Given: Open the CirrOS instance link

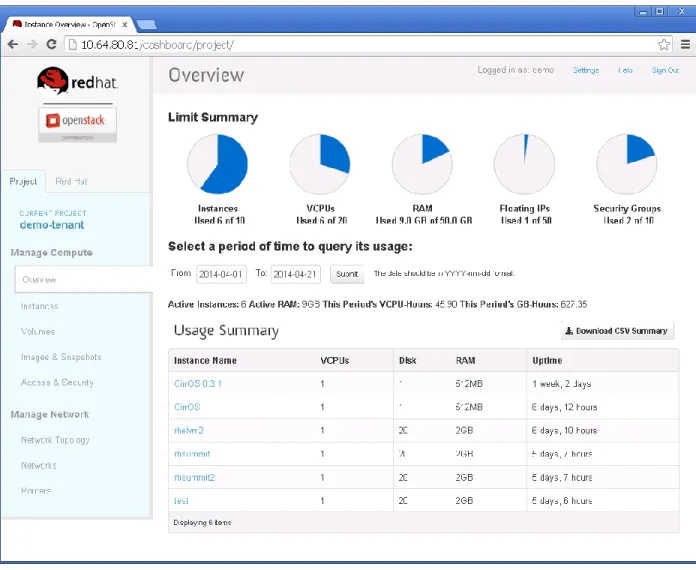Looking at the screenshot, I should point(187,407).
